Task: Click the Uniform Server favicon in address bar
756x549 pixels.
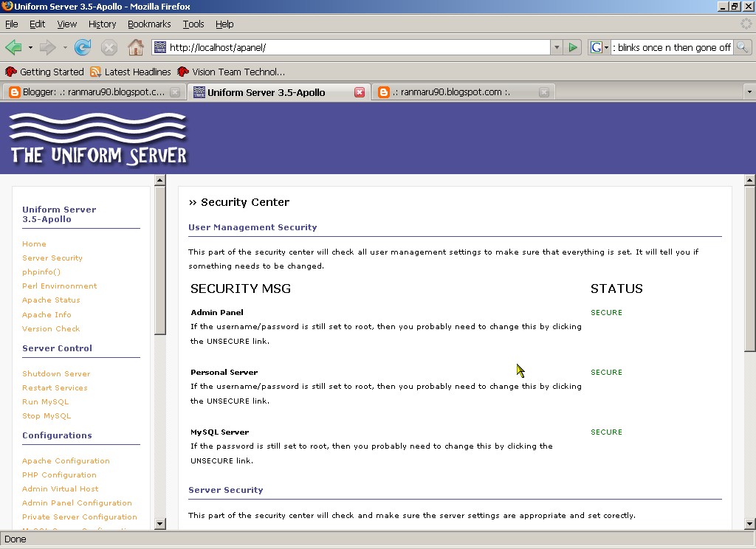Action: [x=159, y=47]
